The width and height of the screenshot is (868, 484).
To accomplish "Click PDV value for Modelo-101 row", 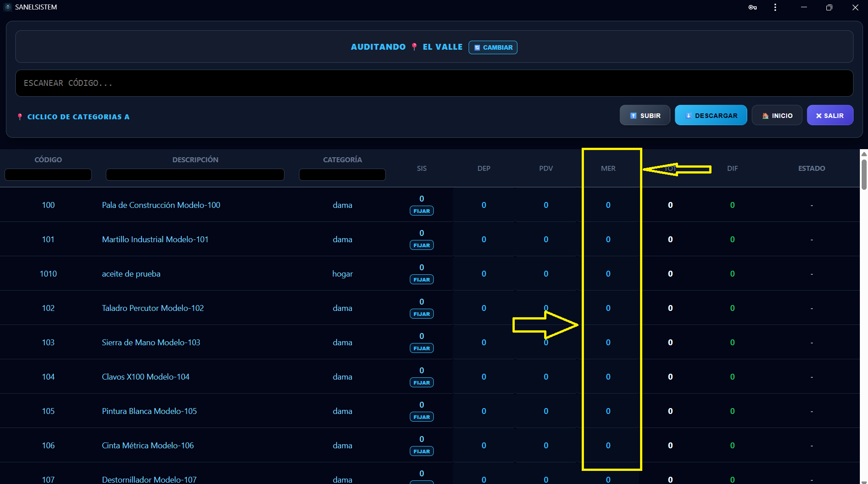I will coord(546,240).
